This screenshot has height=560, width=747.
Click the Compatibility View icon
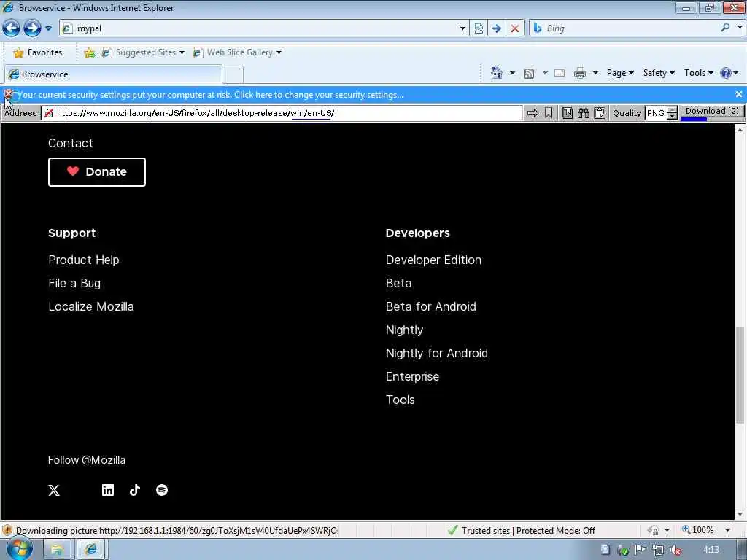pyautogui.click(x=479, y=28)
